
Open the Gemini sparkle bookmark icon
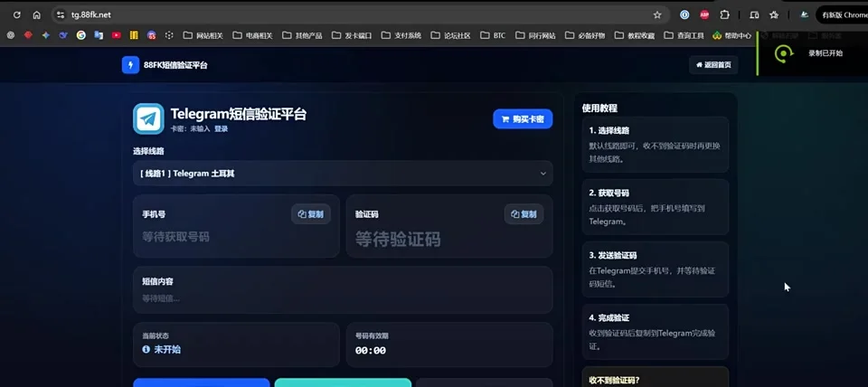[x=45, y=35]
